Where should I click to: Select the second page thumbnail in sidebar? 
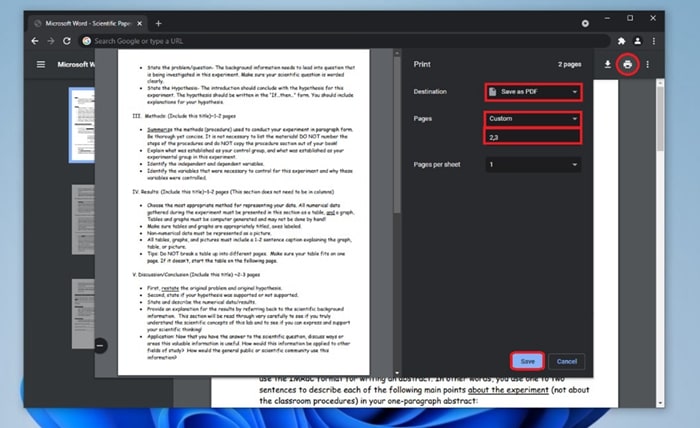[x=83, y=220]
